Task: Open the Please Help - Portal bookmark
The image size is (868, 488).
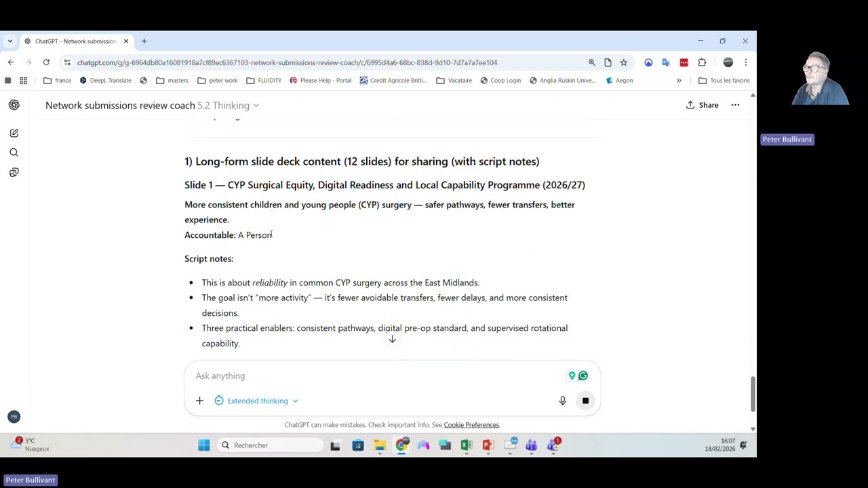Action: tap(320, 81)
